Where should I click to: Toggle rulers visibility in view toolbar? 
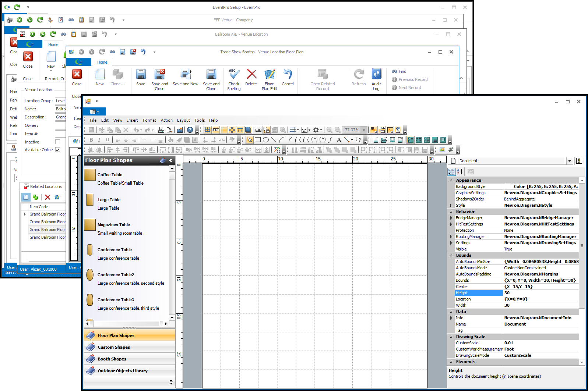tap(215, 130)
